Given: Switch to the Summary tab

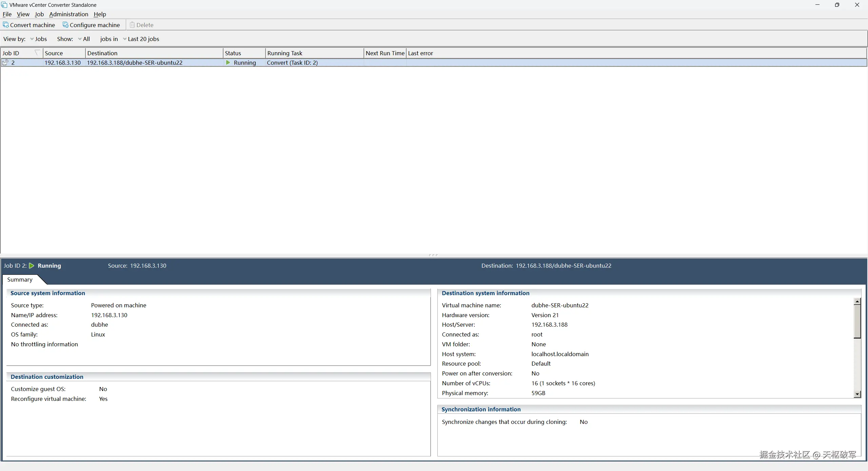Looking at the screenshot, I should tap(20, 280).
